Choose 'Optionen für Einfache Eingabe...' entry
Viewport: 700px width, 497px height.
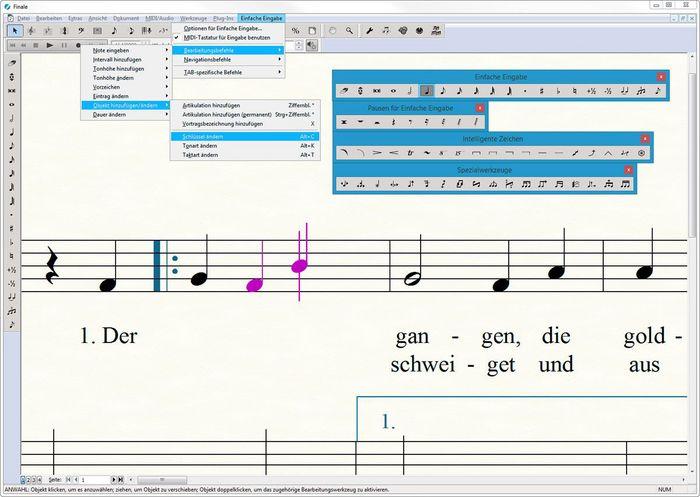coord(228,28)
